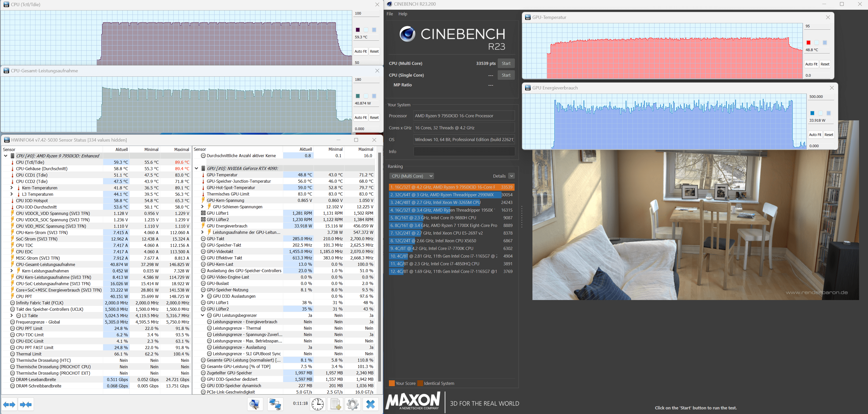
Task: Open HWiNFO sensor settings gear icon
Action: point(353,404)
